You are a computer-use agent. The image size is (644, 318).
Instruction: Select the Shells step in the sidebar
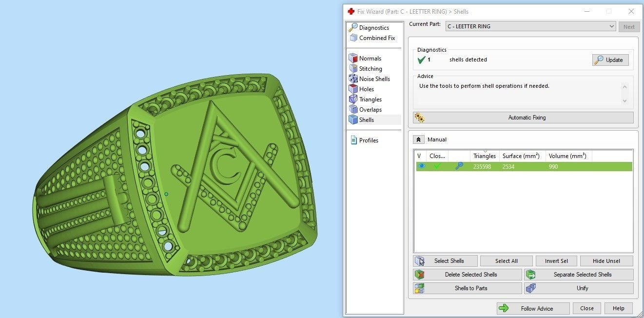(367, 120)
